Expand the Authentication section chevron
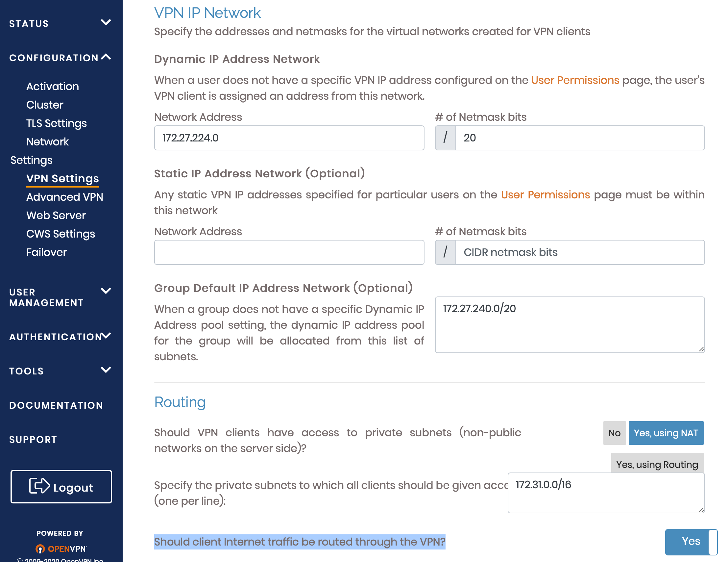The image size is (728, 562). [x=106, y=336]
